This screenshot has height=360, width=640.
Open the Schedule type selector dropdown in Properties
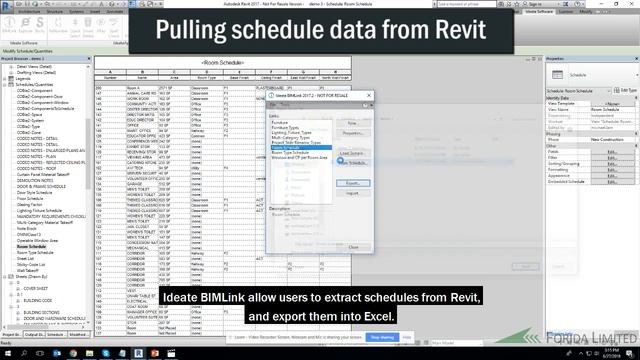[x=637, y=75]
